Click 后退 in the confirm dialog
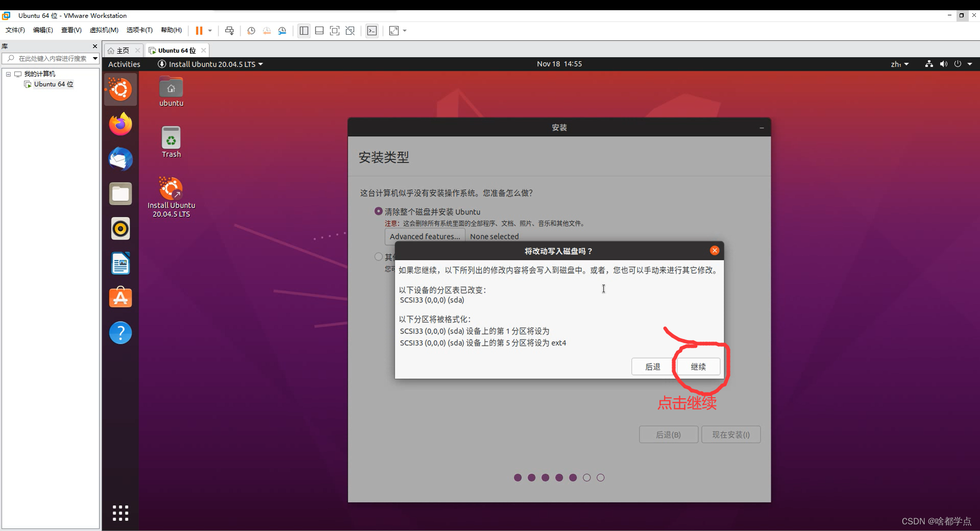 652,367
